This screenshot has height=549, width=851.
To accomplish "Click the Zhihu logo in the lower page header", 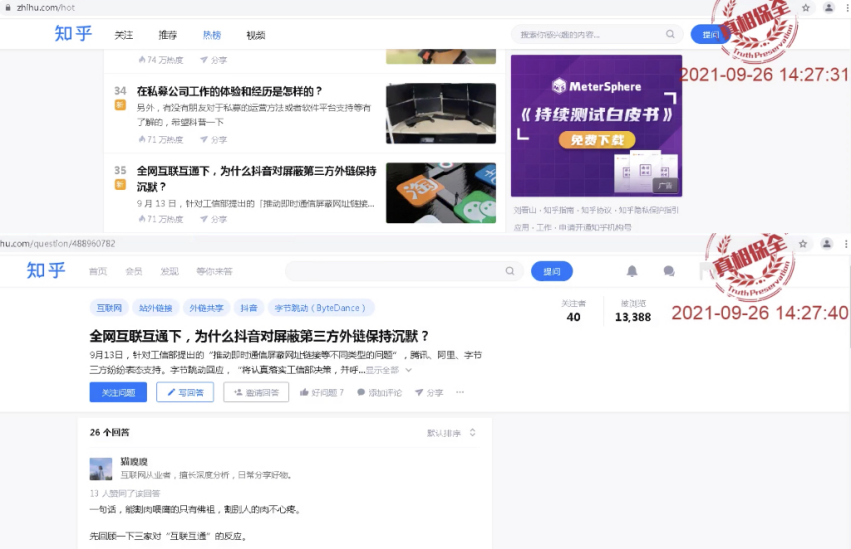I will (46, 271).
